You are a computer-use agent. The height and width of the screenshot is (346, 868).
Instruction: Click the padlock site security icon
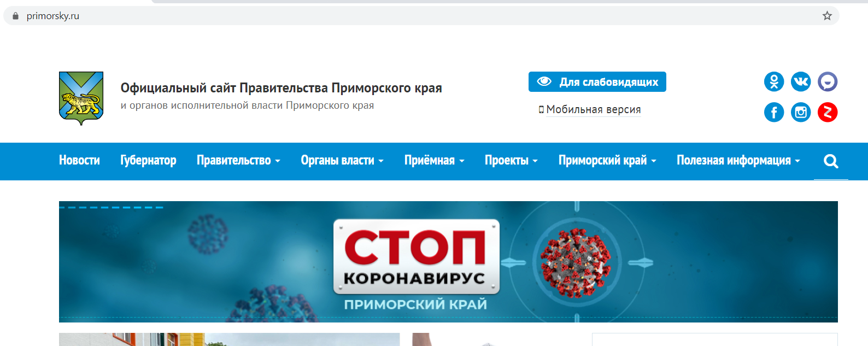[x=15, y=16]
